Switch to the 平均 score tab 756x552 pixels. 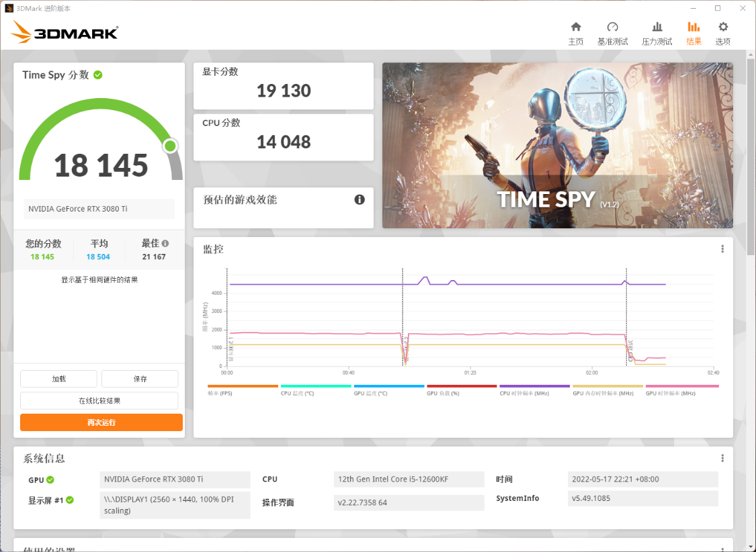click(x=98, y=249)
